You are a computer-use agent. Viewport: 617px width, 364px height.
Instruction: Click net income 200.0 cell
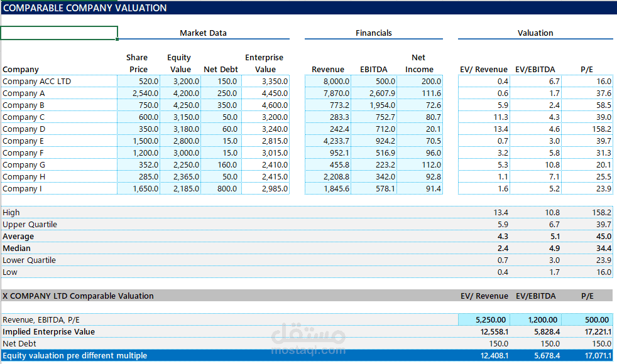coord(420,82)
